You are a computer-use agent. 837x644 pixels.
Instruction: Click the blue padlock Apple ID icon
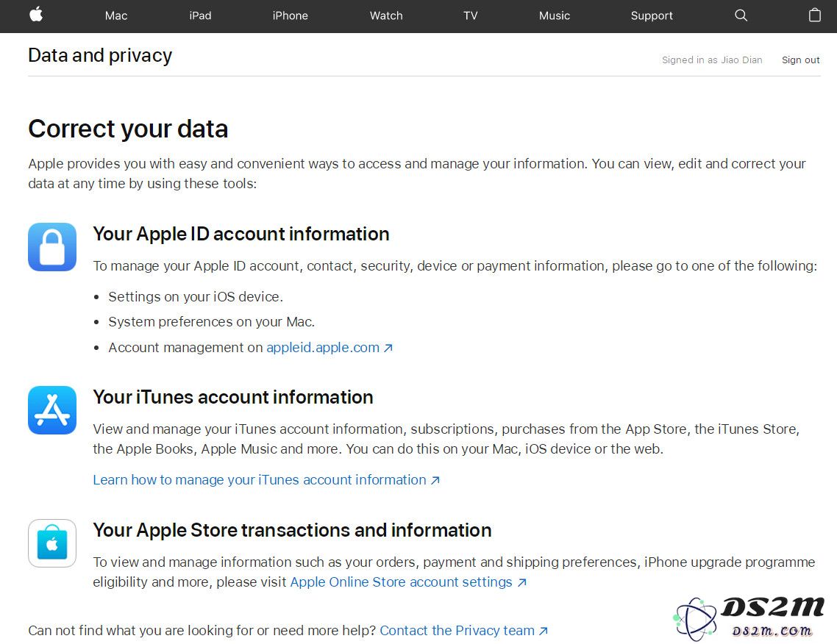[52, 247]
